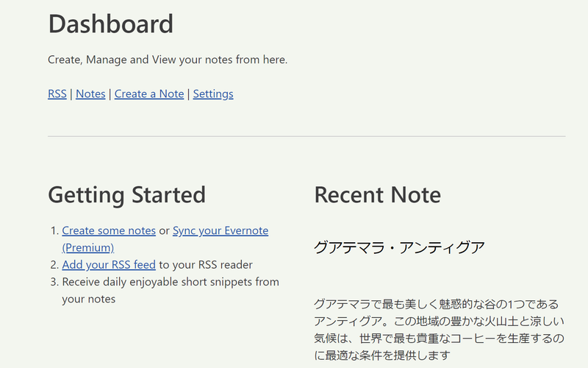The width and height of the screenshot is (588, 368).
Task: Click Sync your Evernote link
Action: pyautogui.click(x=220, y=231)
